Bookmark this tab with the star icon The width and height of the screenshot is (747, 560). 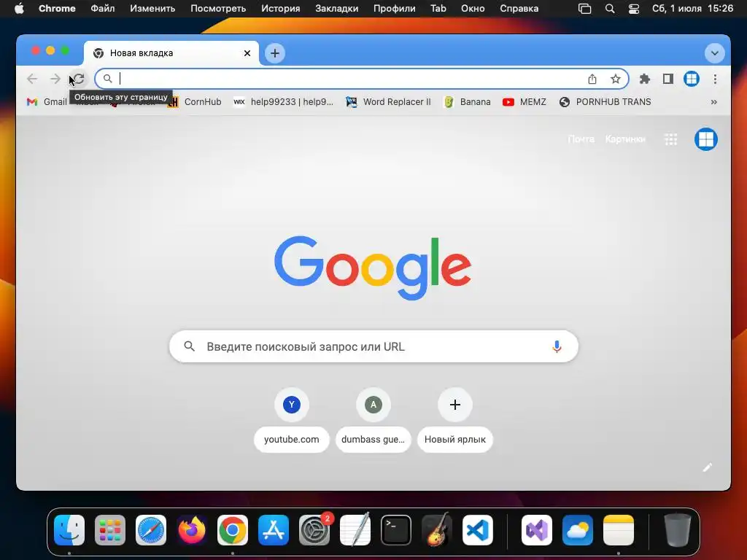(x=616, y=79)
